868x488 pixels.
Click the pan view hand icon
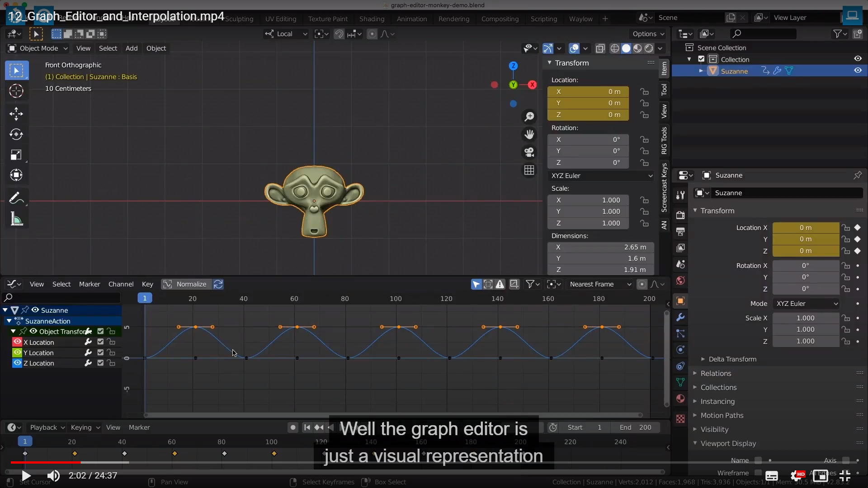[529, 134]
